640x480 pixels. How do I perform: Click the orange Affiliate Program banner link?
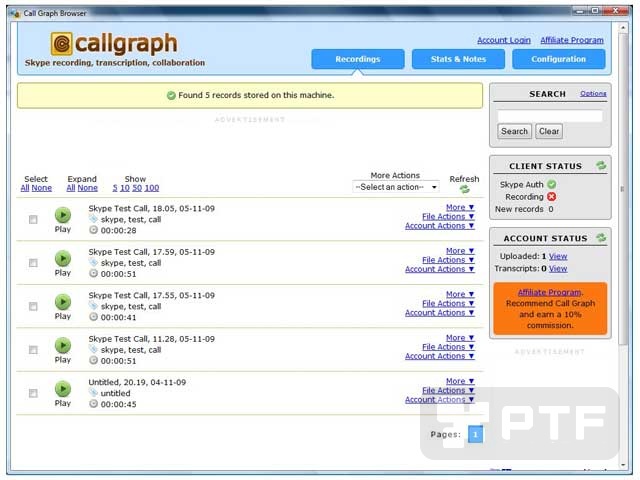point(549,292)
